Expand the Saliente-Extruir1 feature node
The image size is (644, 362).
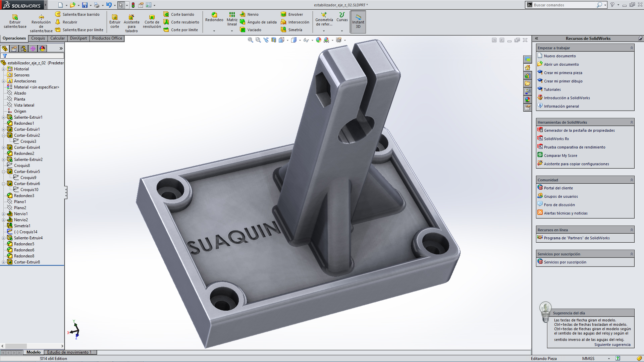click(3, 117)
